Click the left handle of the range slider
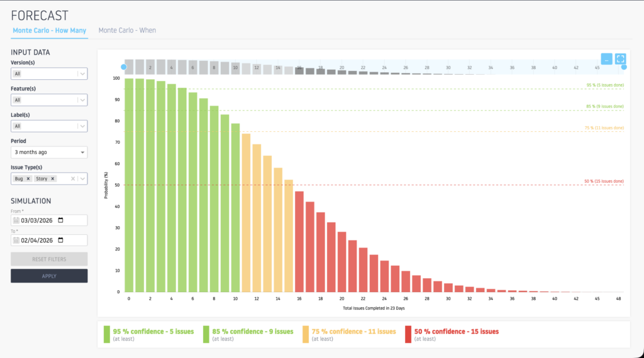This screenshot has height=358, width=644. [124, 67]
